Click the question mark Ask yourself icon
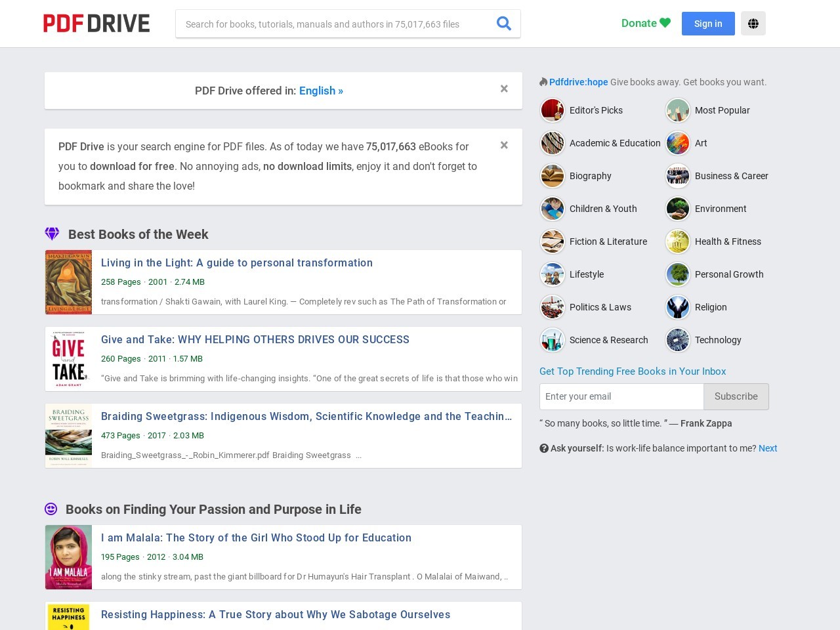 (544, 448)
